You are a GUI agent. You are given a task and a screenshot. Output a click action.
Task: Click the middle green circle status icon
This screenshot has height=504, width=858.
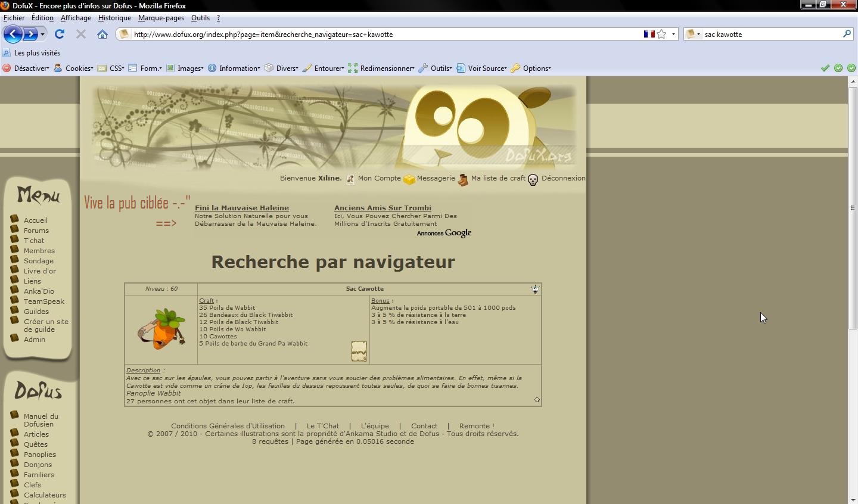(838, 68)
